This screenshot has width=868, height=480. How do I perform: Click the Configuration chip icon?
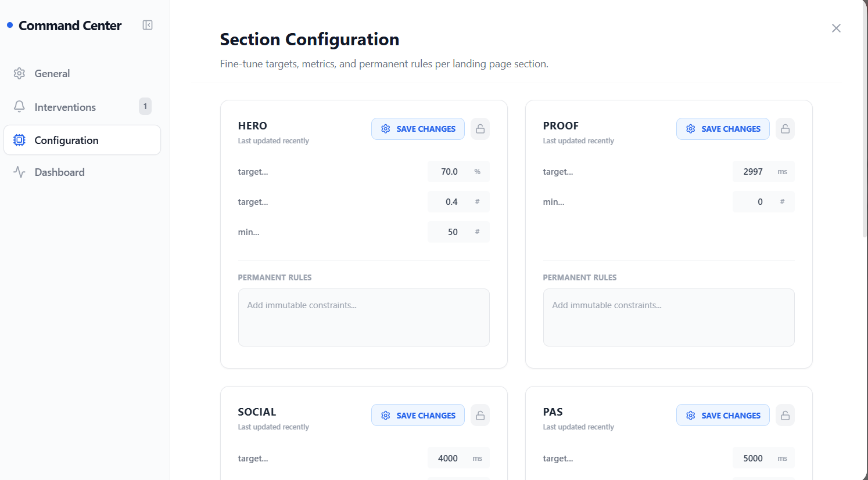point(20,140)
